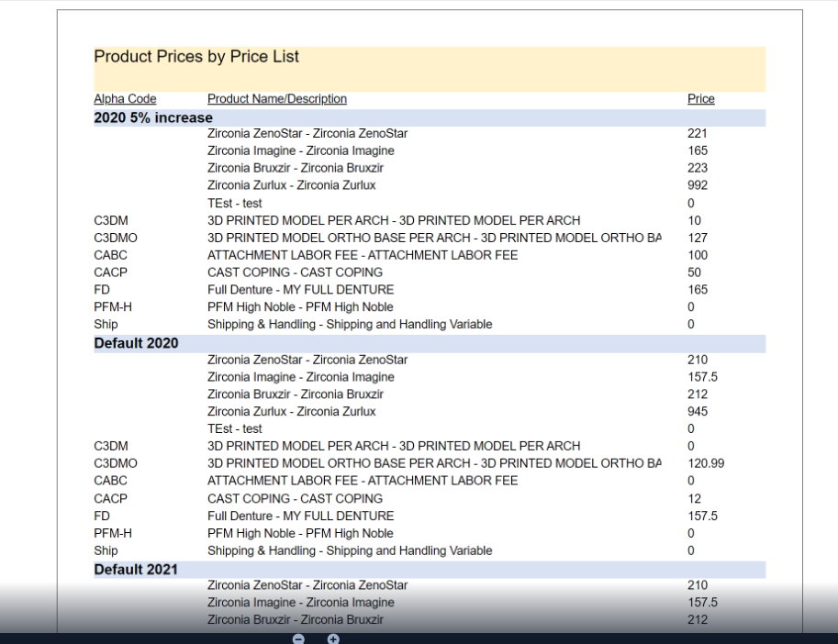Screen dimensions: 838x644
Task: Click Shipping & Handling description in 2020 5% increase group
Action: tap(350, 325)
